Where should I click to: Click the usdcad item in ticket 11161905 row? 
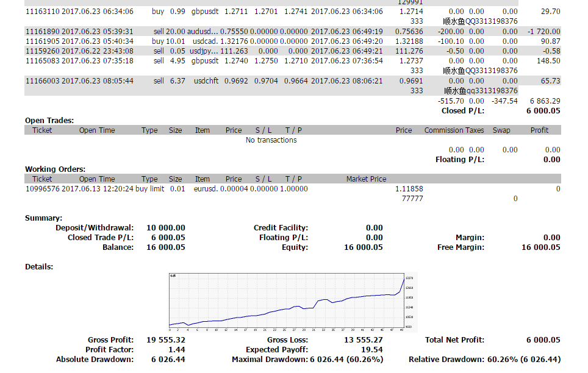[x=206, y=41]
